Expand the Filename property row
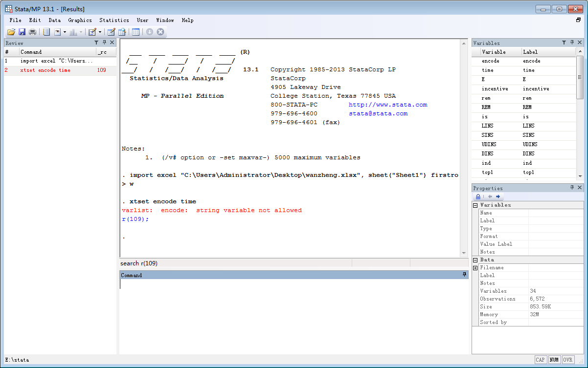 coord(475,268)
